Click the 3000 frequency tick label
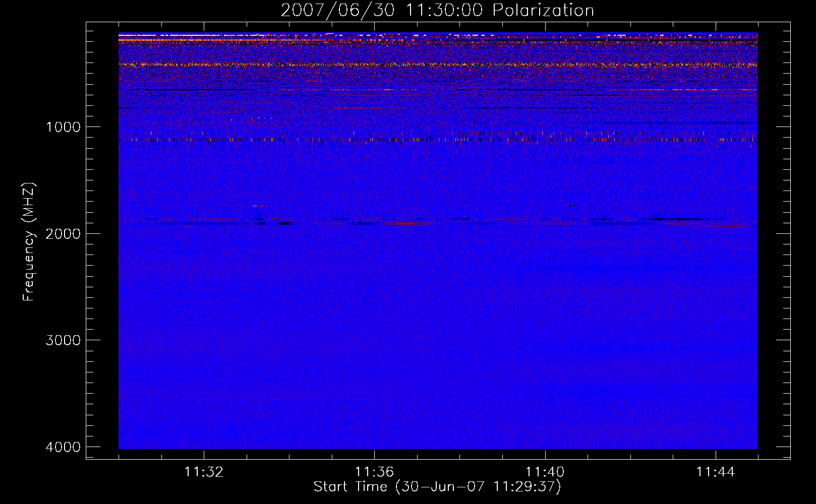Image resolution: width=816 pixels, height=504 pixels. tap(64, 340)
